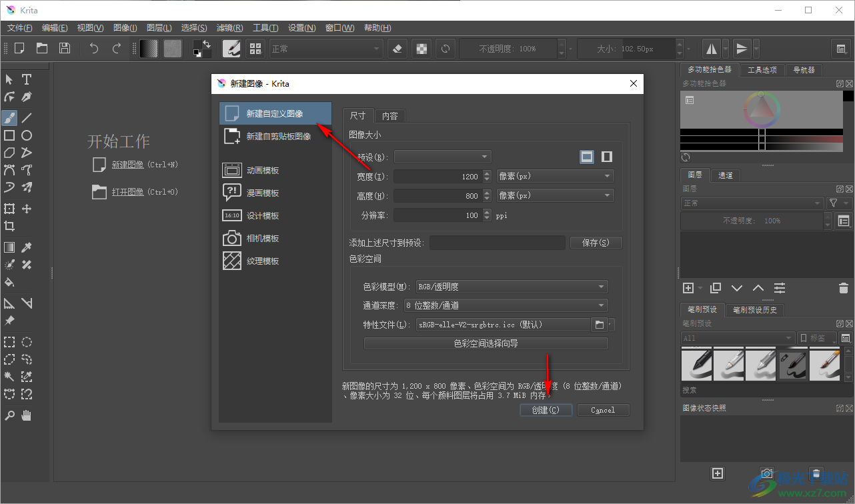
Task: Open height unit 像素(px) dropdown
Action: coord(556,195)
